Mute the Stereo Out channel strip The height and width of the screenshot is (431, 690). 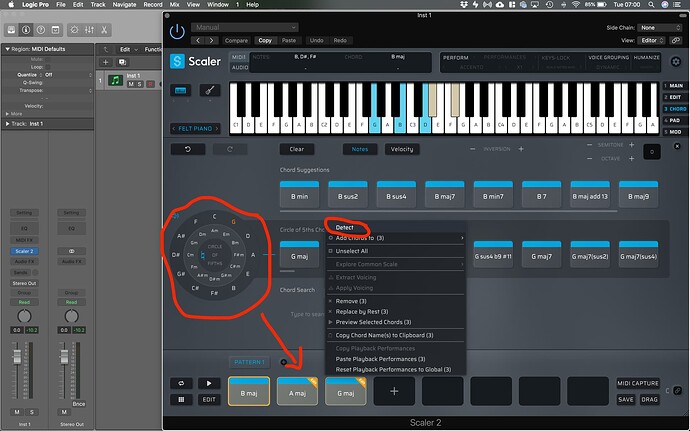click(x=64, y=412)
